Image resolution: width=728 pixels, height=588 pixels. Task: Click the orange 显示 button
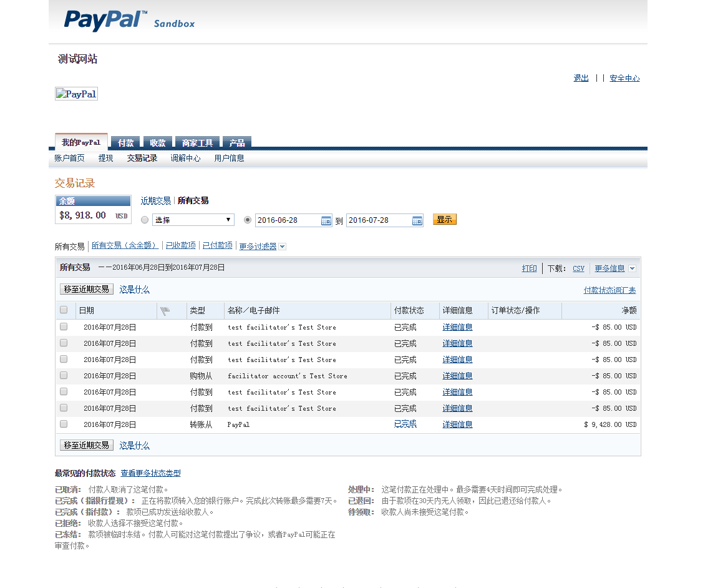tap(444, 219)
